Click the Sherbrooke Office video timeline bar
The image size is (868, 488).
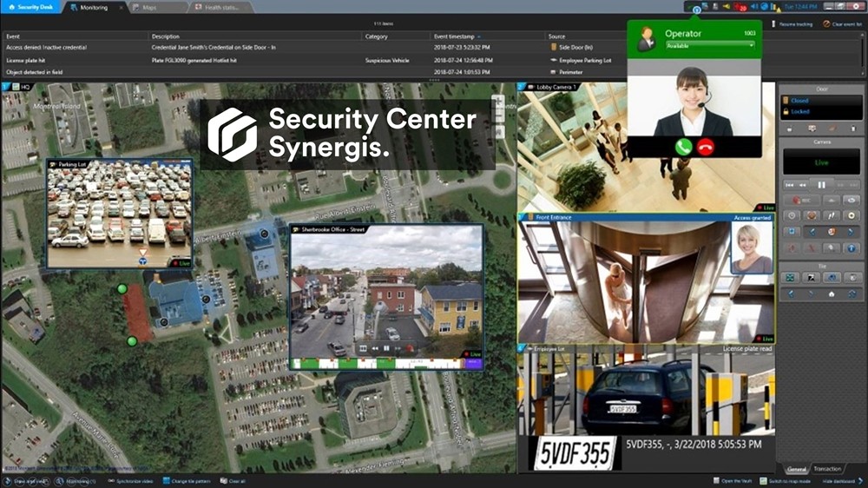coord(387,363)
